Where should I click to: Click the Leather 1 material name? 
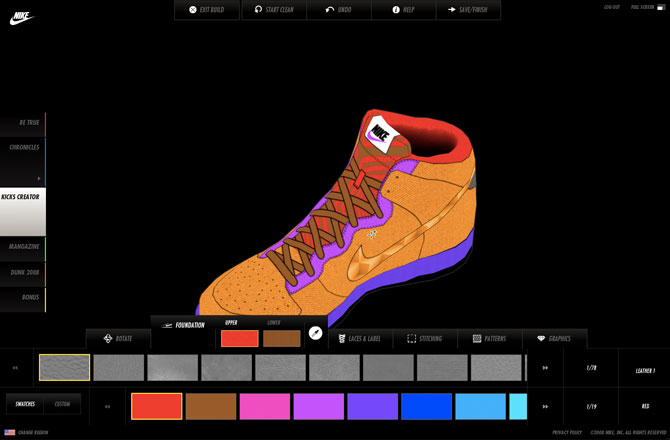point(645,370)
